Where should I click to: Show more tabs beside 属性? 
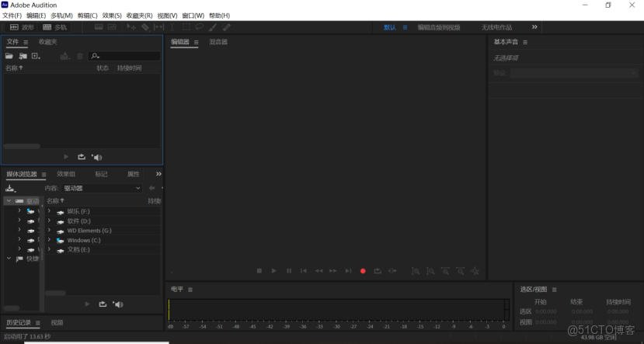point(158,174)
